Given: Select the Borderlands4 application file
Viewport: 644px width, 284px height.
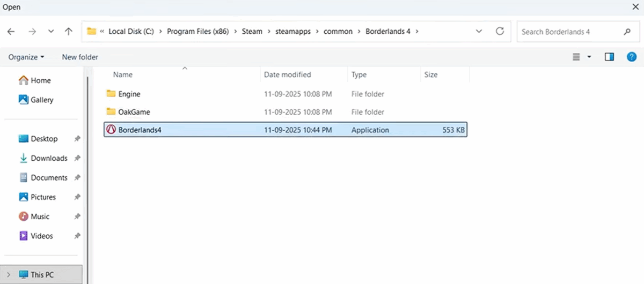Looking at the screenshot, I should pyautogui.click(x=286, y=130).
